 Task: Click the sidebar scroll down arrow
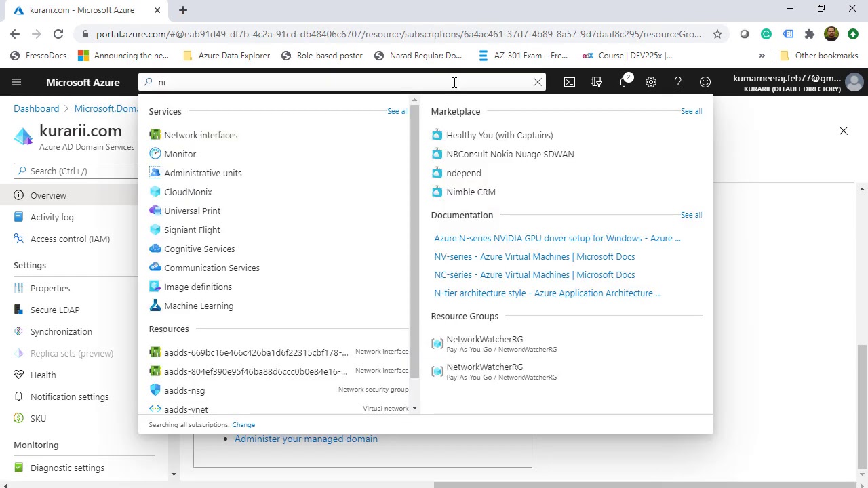(174, 474)
